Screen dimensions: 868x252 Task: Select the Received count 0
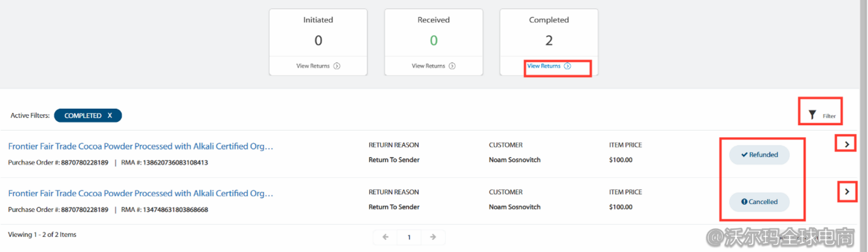pos(434,41)
